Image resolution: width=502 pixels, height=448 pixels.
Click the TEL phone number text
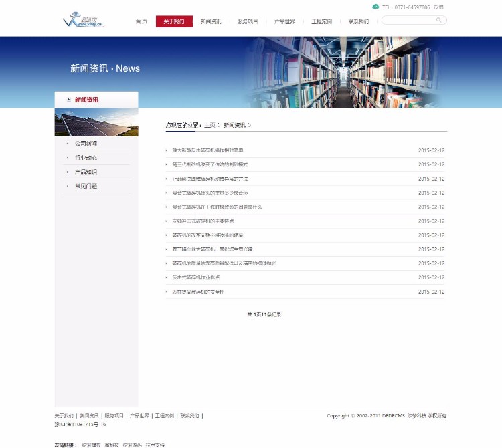click(406, 7)
